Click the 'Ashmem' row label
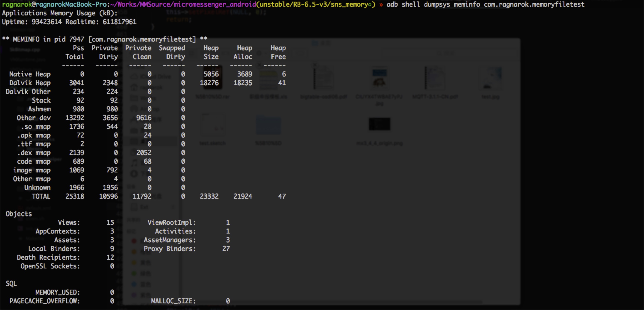 click(x=39, y=109)
